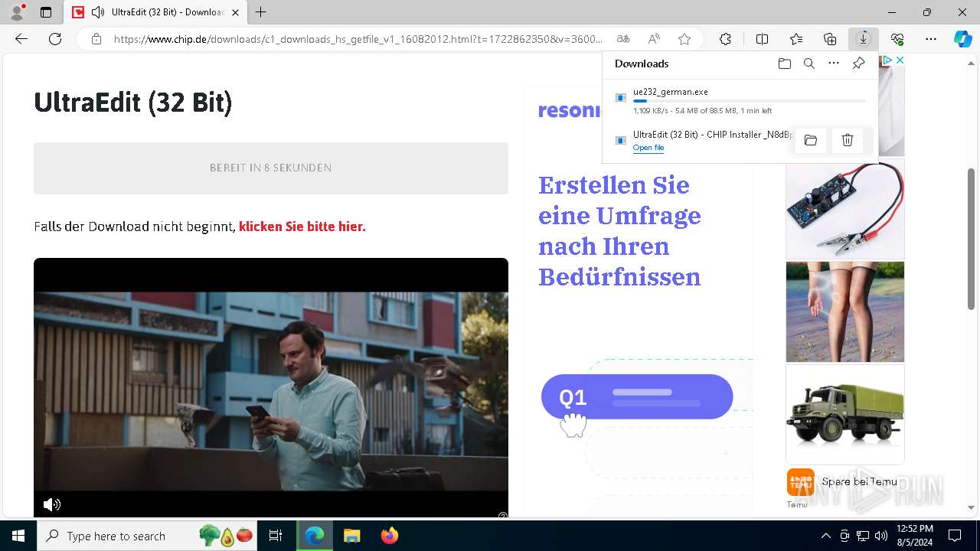Open more options in the Downloads panel
This screenshot has width=980, height=551.
coord(834,64)
